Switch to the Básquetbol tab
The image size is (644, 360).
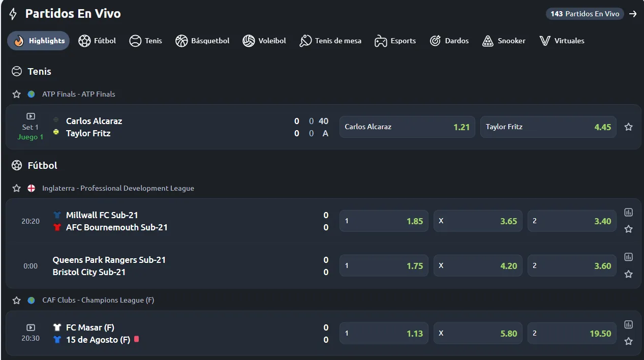pyautogui.click(x=202, y=41)
